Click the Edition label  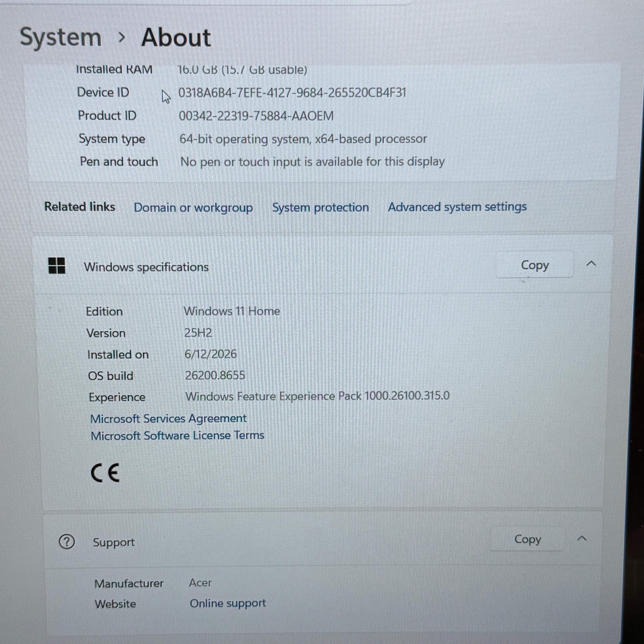(104, 312)
